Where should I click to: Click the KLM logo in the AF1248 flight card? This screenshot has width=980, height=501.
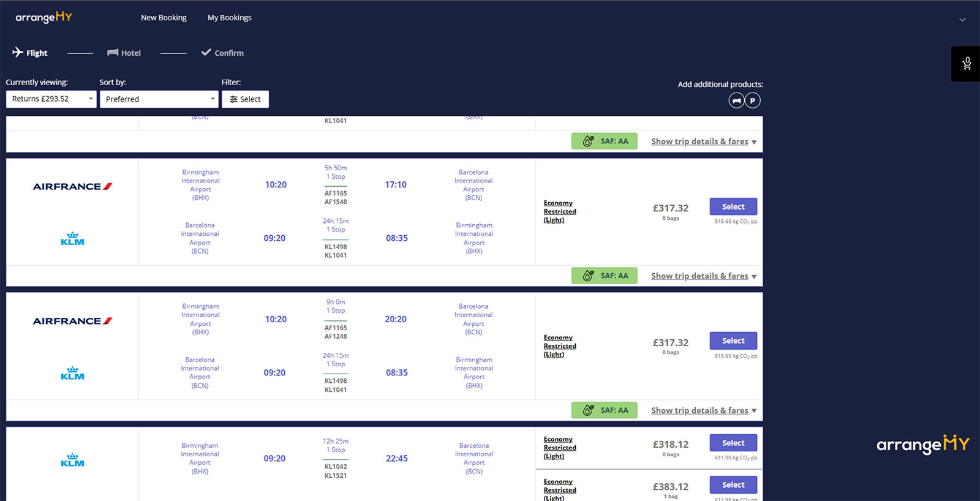point(72,374)
